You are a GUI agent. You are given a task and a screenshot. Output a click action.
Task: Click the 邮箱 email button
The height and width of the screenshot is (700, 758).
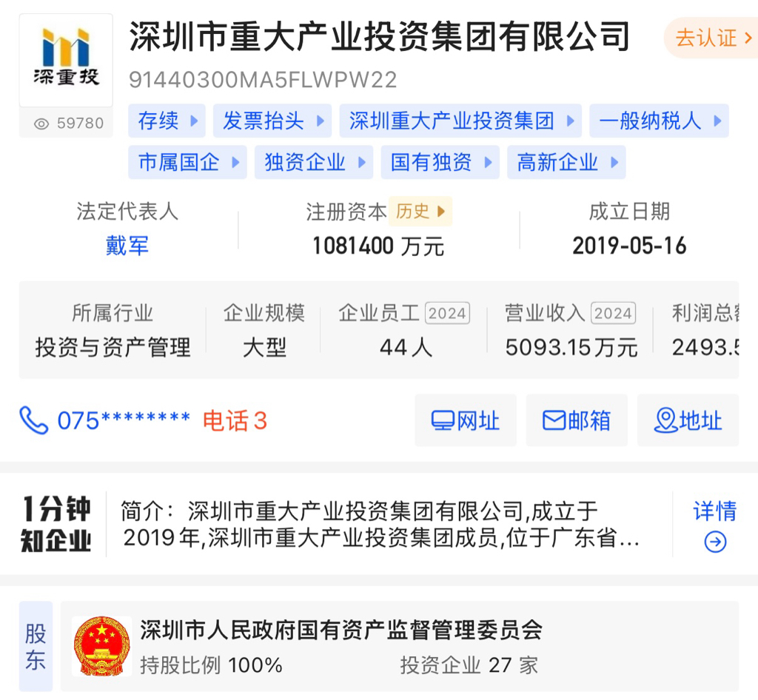(x=577, y=420)
